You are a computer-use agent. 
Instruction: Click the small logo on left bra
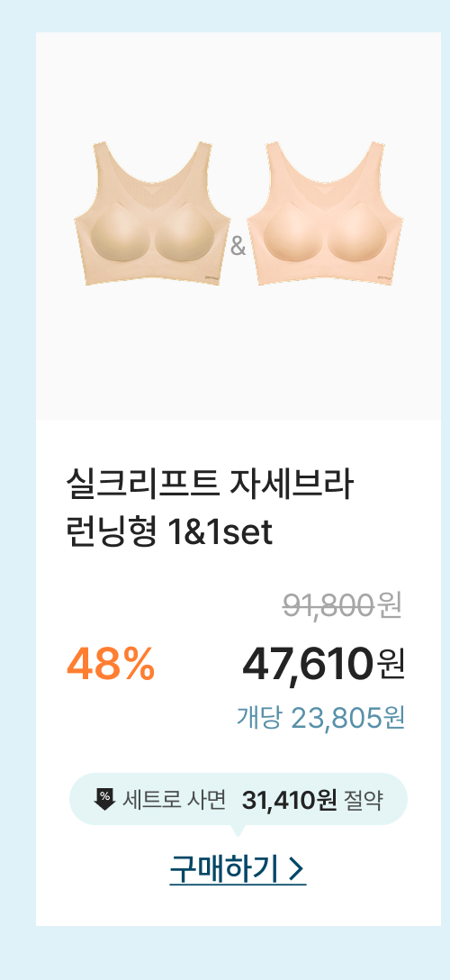pos(212,277)
